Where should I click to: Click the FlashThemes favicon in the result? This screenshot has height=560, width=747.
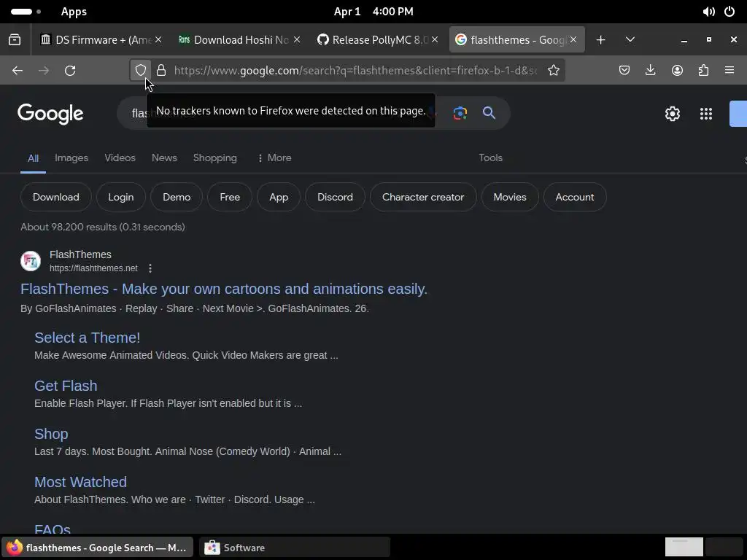[31, 261]
